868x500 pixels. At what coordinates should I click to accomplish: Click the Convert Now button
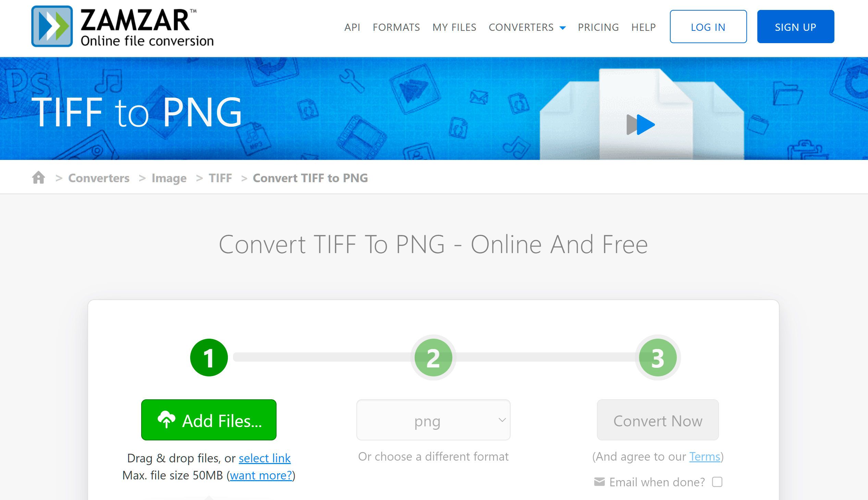[x=658, y=420]
